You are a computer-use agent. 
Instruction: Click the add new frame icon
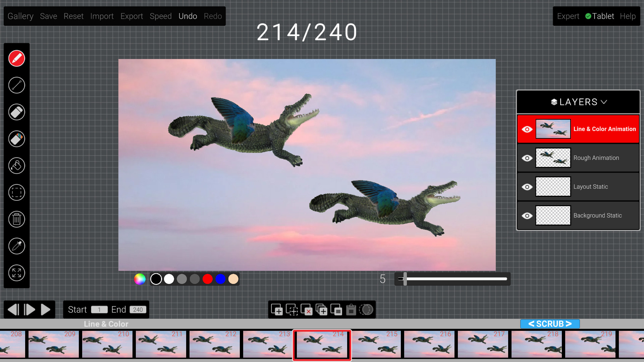click(277, 310)
